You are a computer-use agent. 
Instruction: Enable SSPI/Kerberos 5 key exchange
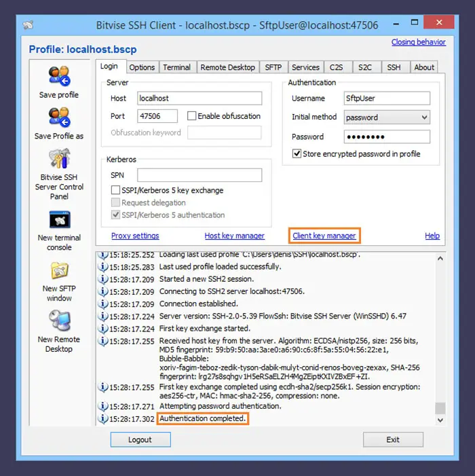pos(115,190)
